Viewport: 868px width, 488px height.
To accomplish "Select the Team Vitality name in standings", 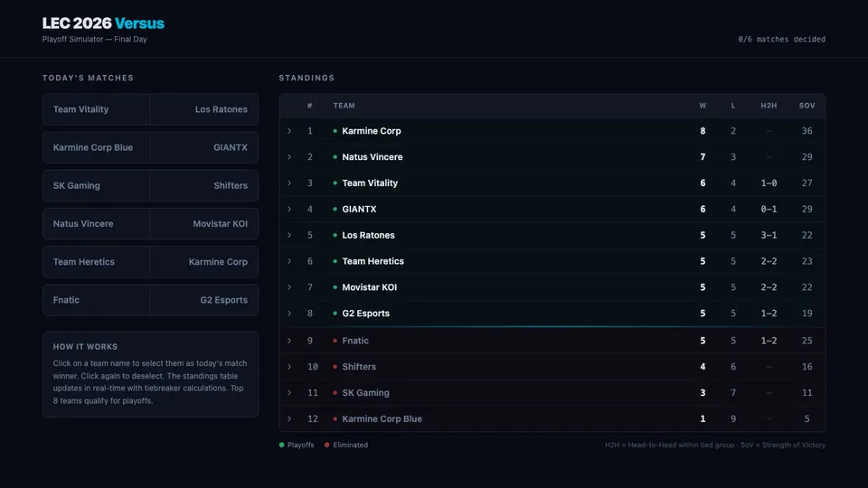I will point(370,183).
